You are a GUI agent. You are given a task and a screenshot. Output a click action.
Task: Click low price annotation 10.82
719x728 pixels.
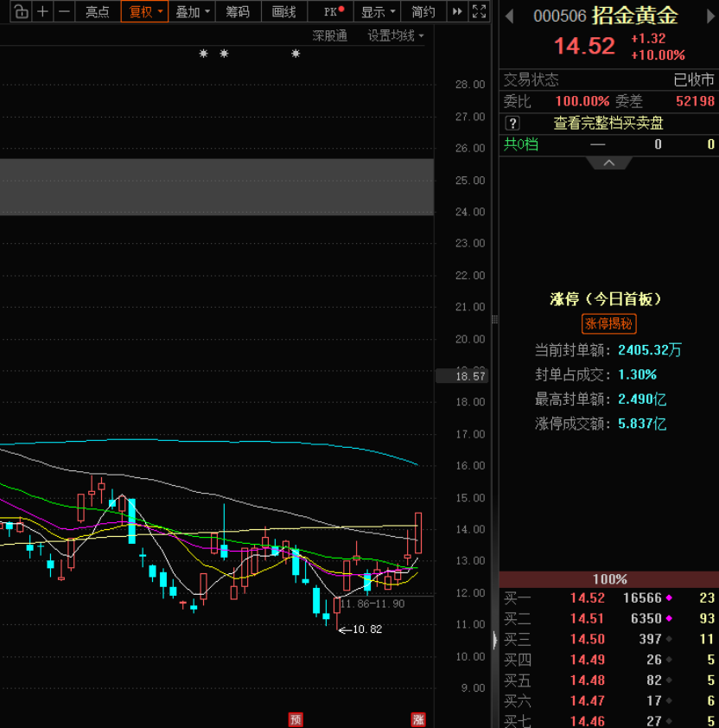pos(367,629)
